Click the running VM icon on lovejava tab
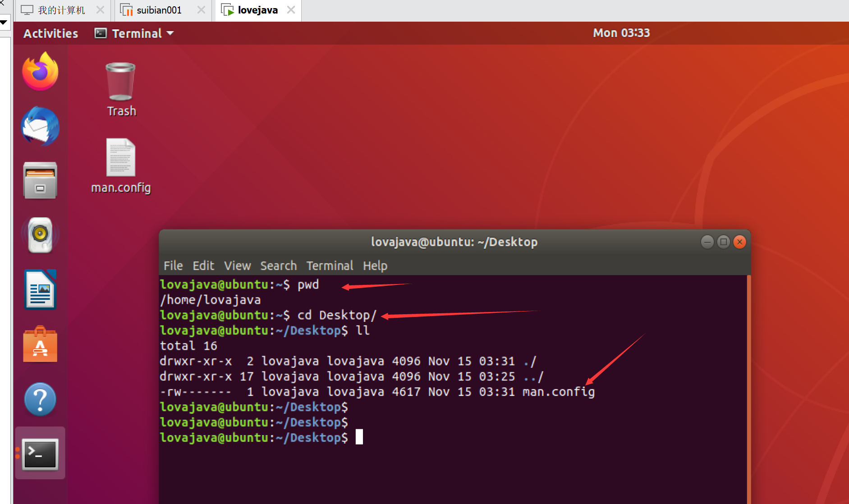 coord(228,10)
